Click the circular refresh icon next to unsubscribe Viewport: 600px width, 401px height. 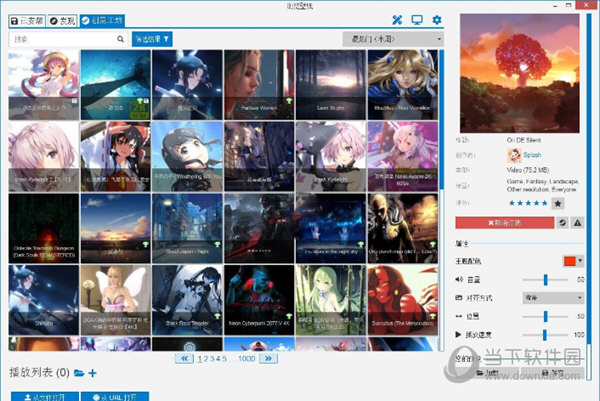coord(562,223)
